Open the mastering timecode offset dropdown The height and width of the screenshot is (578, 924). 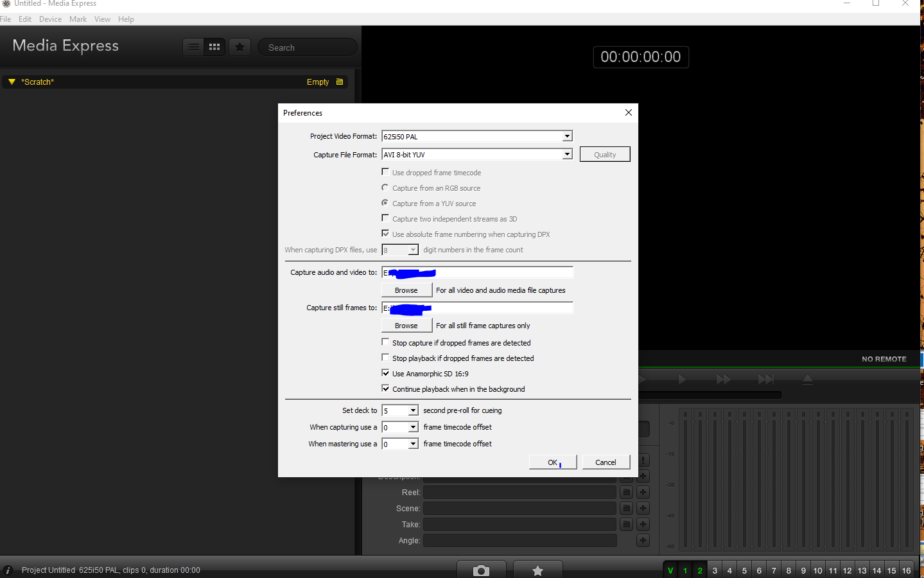(x=413, y=444)
